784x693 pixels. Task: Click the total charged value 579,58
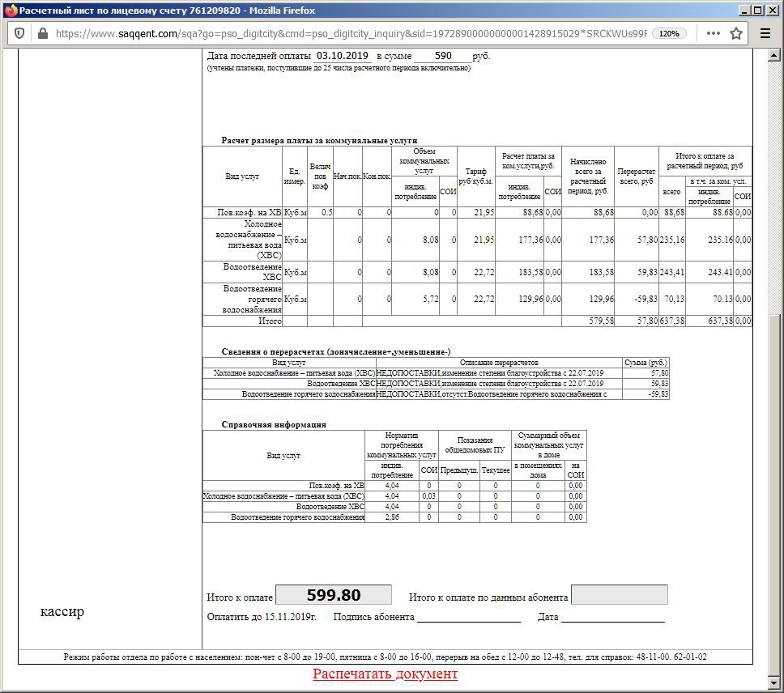click(x=601, y=321)
